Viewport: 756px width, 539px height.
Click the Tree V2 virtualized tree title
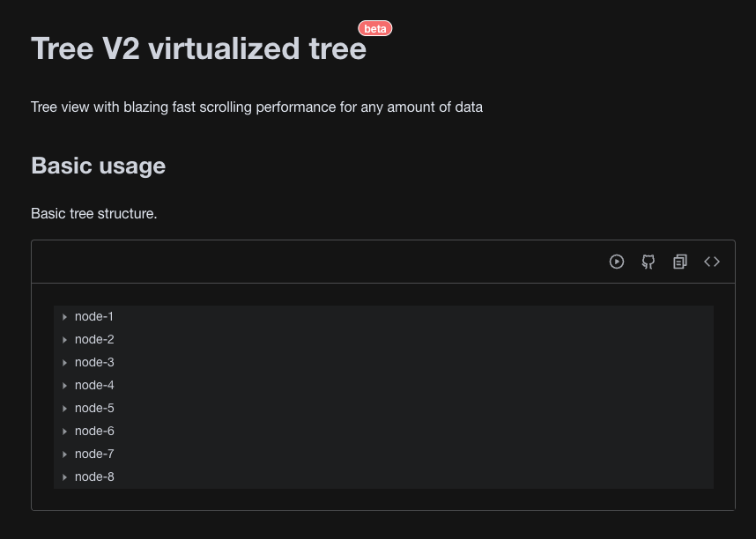(198, 48)
